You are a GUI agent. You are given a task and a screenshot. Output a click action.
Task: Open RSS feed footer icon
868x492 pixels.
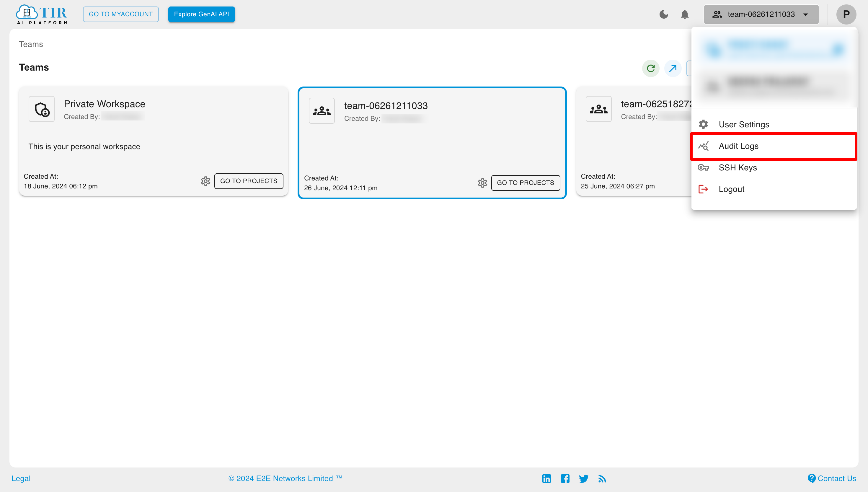(x=602, y=478)
